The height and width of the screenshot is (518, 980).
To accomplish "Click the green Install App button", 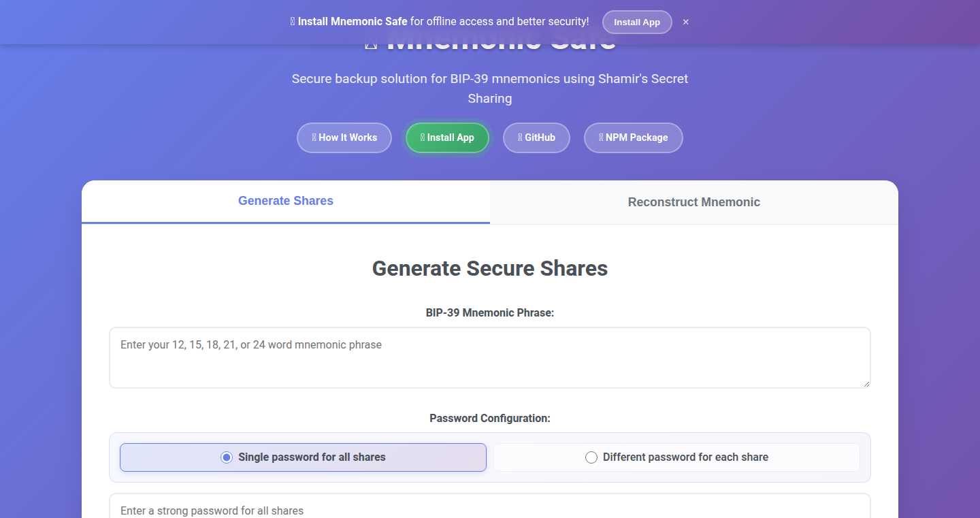I will (448, 137).
